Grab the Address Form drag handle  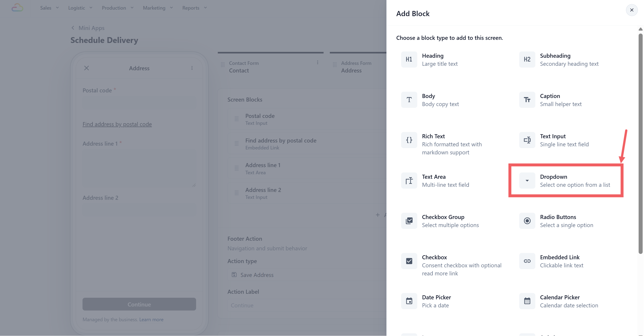[335, 65]
